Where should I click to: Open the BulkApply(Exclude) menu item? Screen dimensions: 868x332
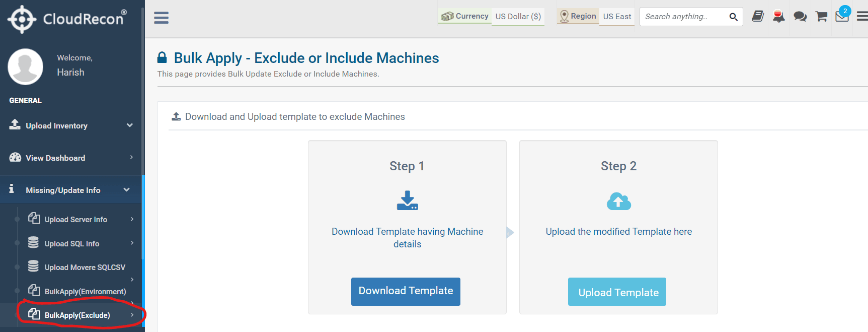(x=77, y=315)
